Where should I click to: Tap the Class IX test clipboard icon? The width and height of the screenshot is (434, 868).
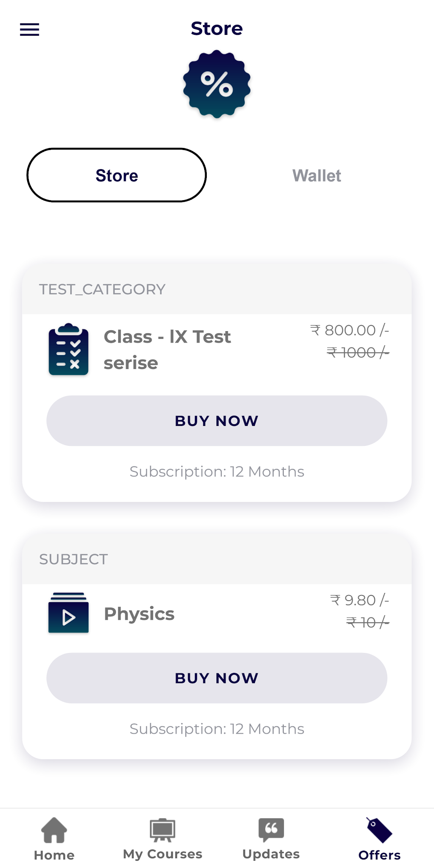tap(69, 349)
